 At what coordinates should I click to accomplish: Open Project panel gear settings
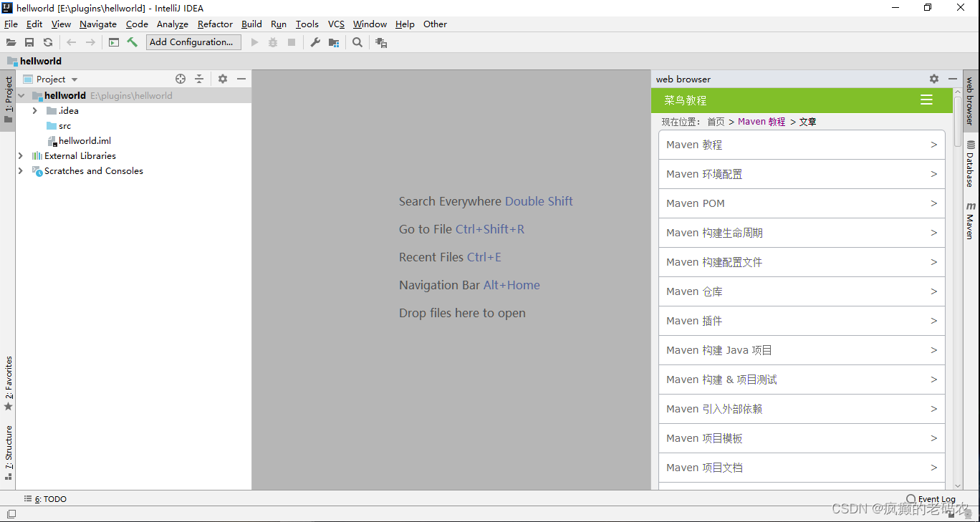223,79
